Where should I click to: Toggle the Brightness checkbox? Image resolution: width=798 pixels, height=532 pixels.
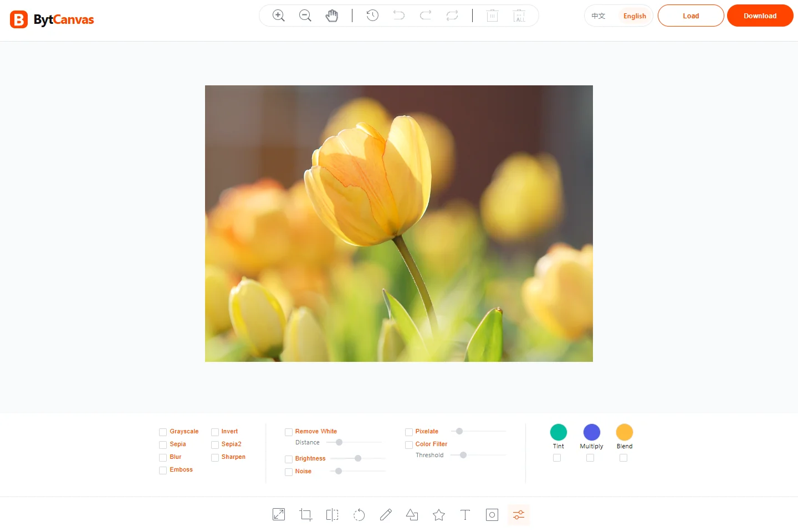coord(289,459)
